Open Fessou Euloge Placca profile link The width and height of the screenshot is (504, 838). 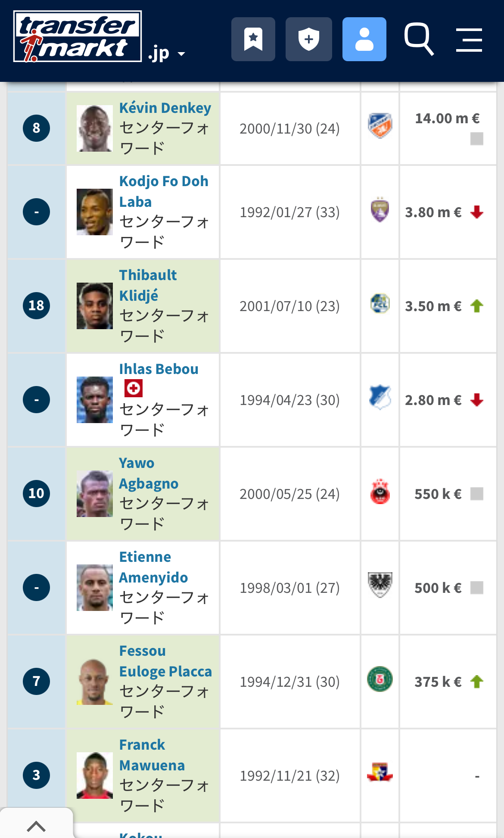[165, 661]
